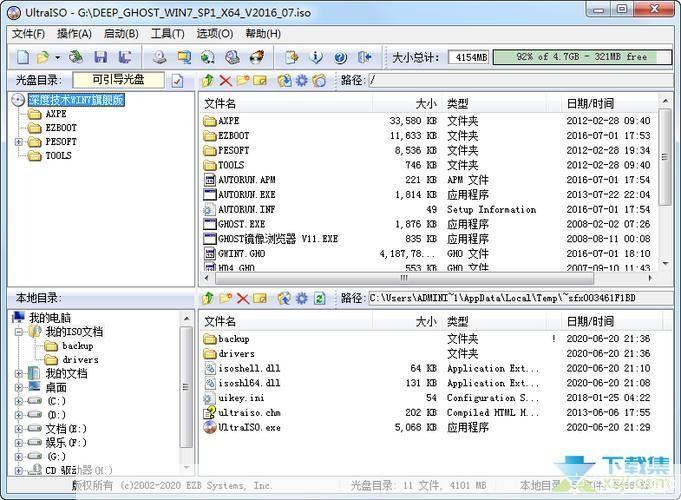Click the Save As icon
681x500 pixels.
[x=126, y=57]
